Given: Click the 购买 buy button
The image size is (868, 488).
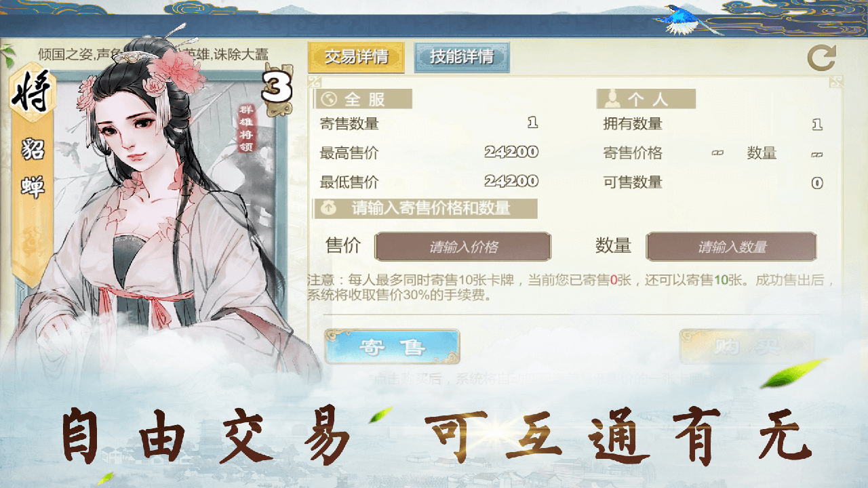Looking at the screenshot, I should 746,347.
